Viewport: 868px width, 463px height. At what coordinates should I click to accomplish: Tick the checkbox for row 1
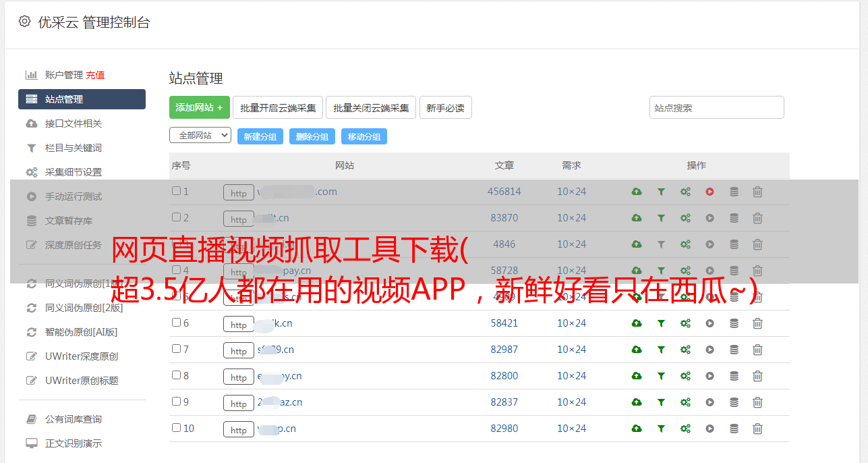[x=176, y=191]
